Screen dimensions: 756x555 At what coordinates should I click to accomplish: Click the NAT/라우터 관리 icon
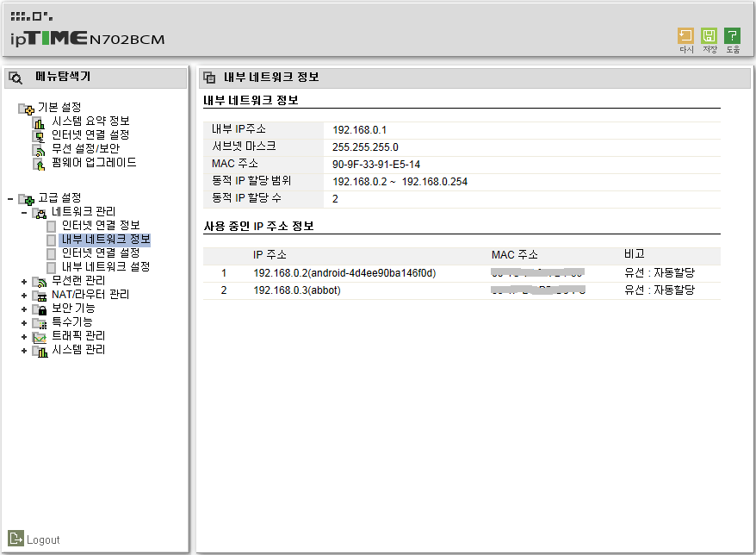(x=40, y=296)
